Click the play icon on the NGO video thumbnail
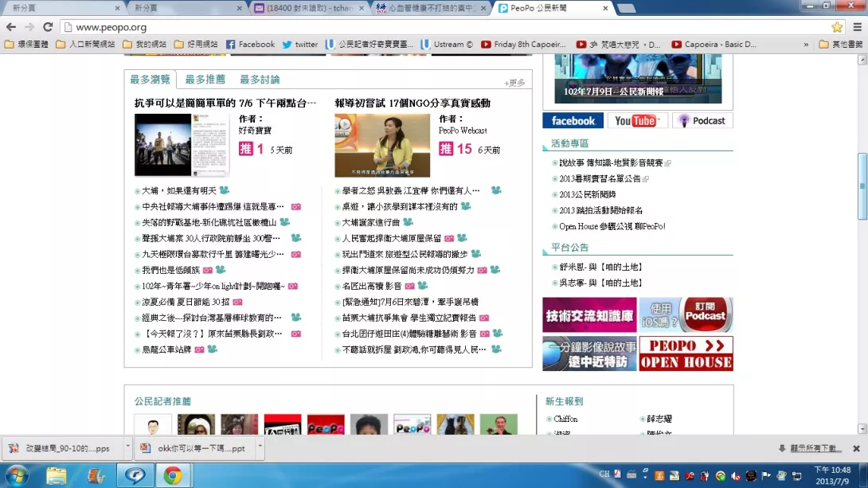 (x=345, y=124)
